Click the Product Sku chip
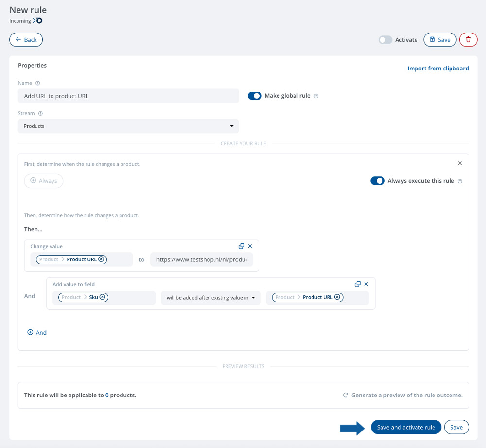This screenshot has height=448, width=486. tap(83, 297)
